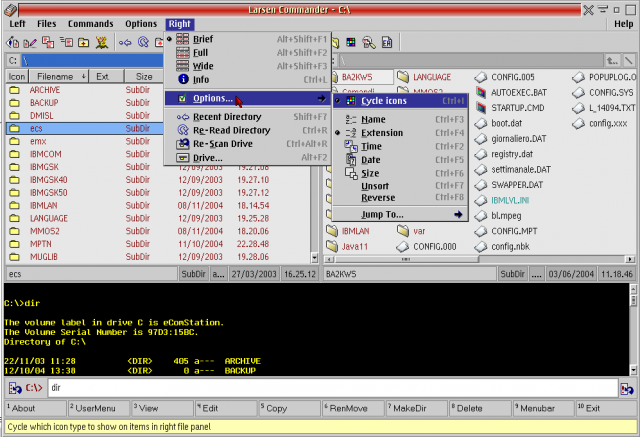This screenshot has width=640, height=437.
Task: Select Full view mode
Action: (247, 53)
